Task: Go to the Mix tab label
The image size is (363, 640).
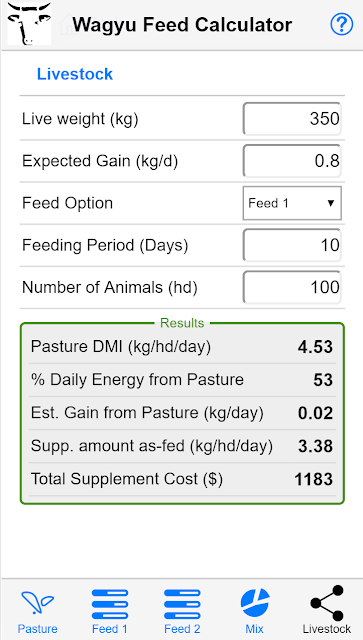Action: (254, 629)
